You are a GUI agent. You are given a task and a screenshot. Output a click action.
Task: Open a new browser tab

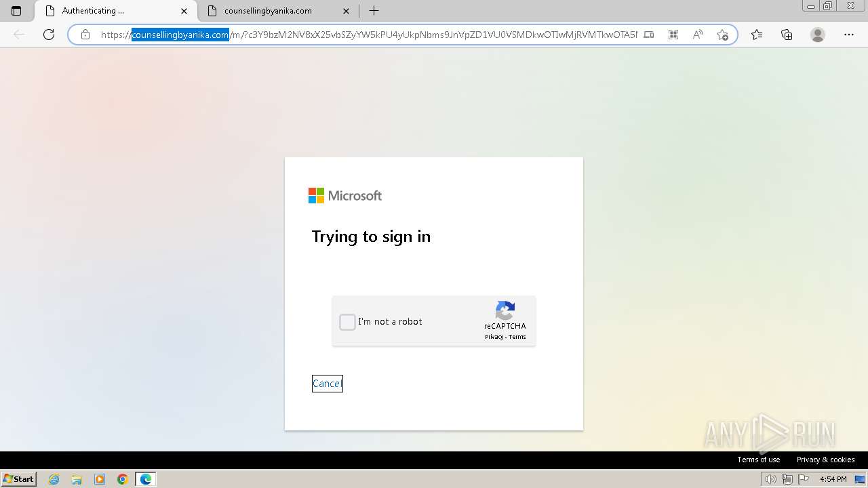pos(374,11)
